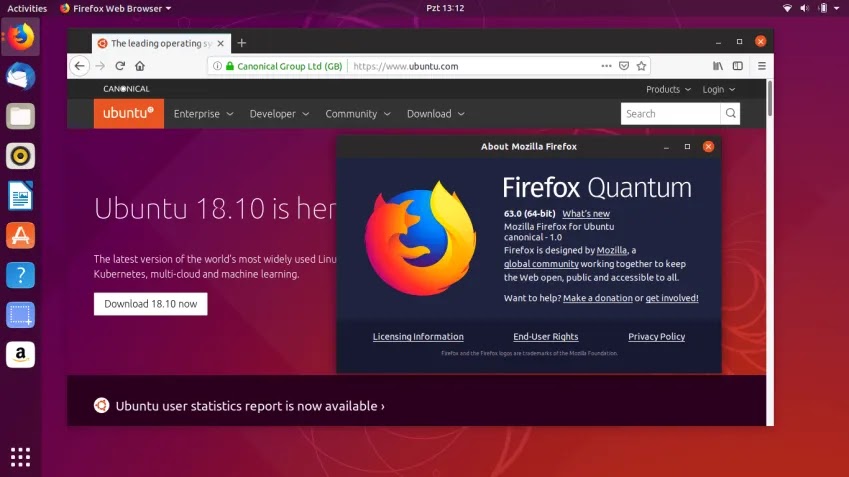Click the ubuntu logo in site header

click(x=128, y=114)
